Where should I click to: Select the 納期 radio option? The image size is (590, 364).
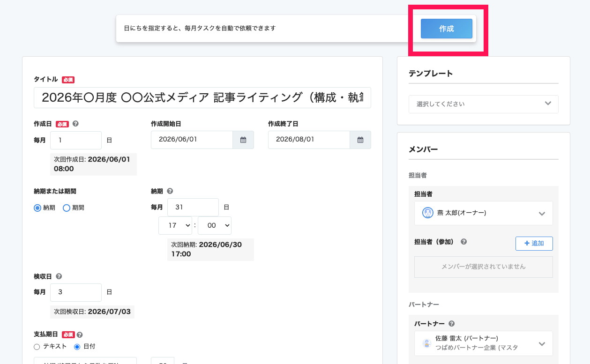(37, 208)
